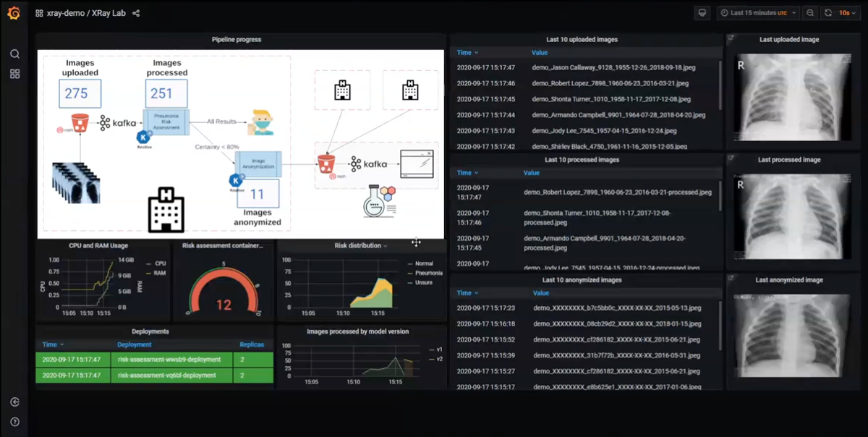Open the 10s refresh interval dropdown
The image size is (868, 437).
coord(847,13)
